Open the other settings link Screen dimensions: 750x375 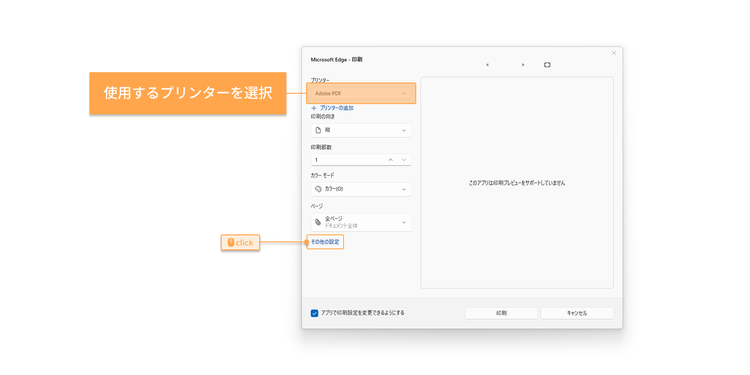(x=325, y=243)
